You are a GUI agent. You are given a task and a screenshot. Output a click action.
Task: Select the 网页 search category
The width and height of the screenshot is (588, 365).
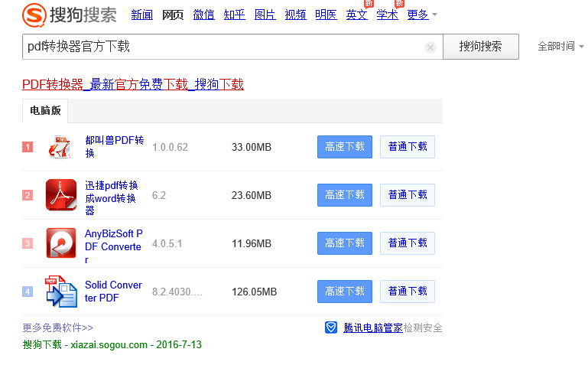click(173, 15)
